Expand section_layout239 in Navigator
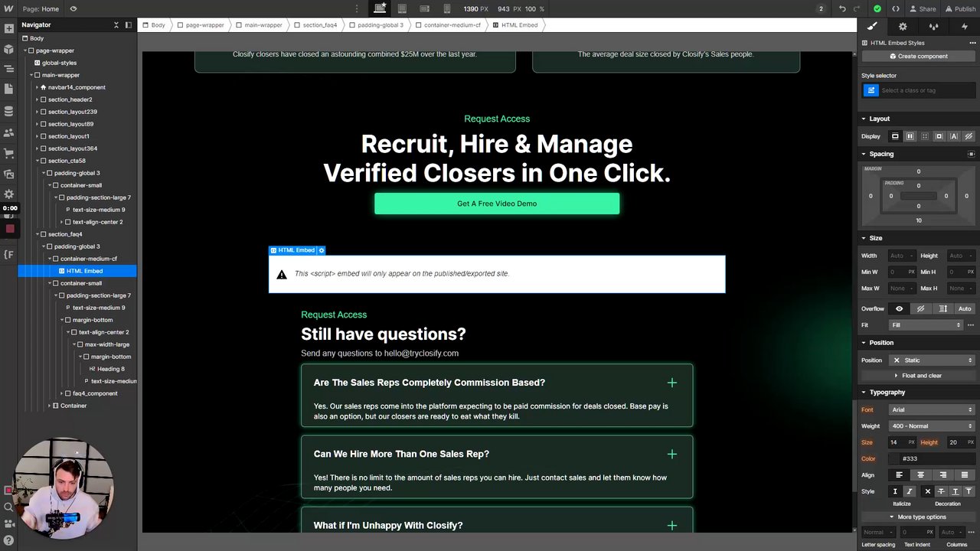The height and width of the screenshot is (551, 980). [x=37, y=112]
